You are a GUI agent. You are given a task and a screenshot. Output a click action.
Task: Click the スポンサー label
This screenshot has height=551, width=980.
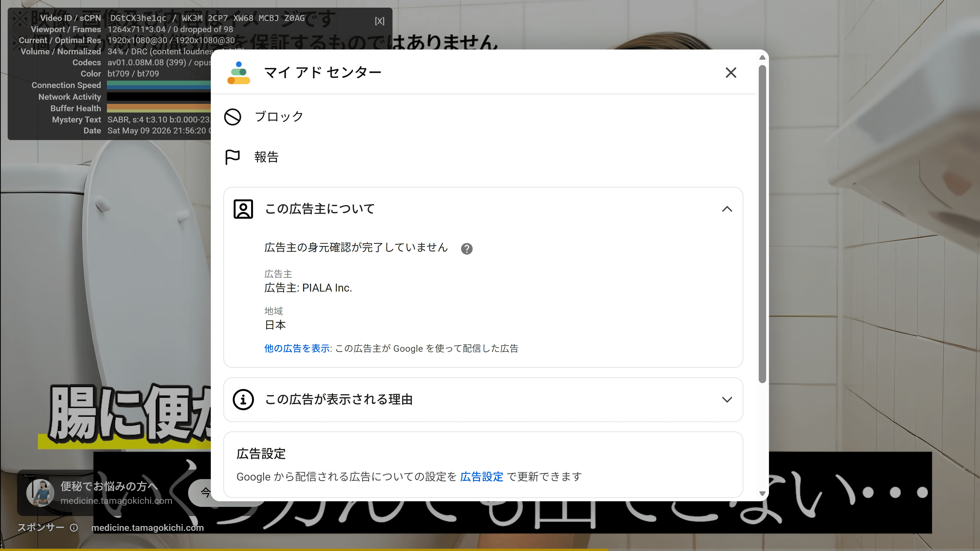coord(41,528)
